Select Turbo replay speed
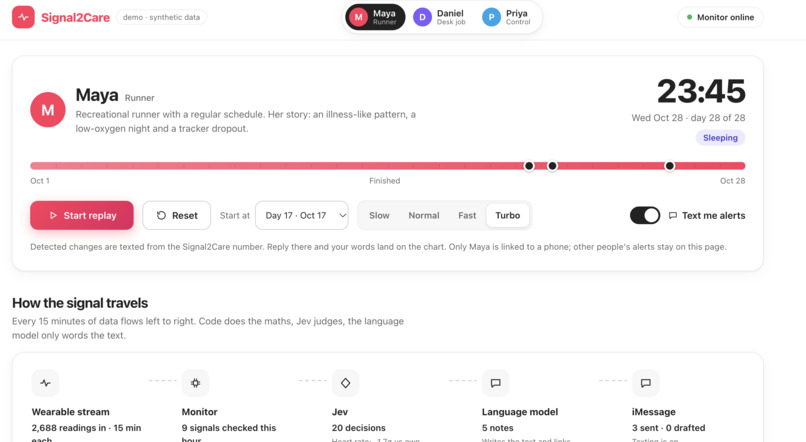The height and width of the screenshot is (442, 806). (508, 215)
